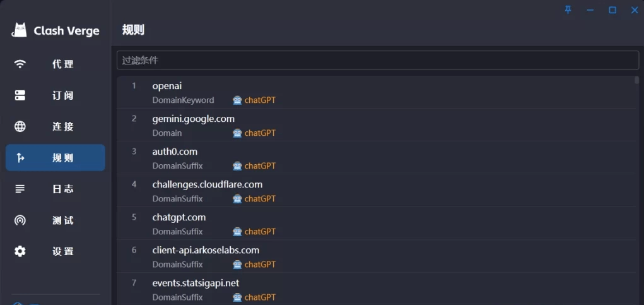Click Domain type under gemini.google.com
This screenshot has height=305, width=644.
167,133
